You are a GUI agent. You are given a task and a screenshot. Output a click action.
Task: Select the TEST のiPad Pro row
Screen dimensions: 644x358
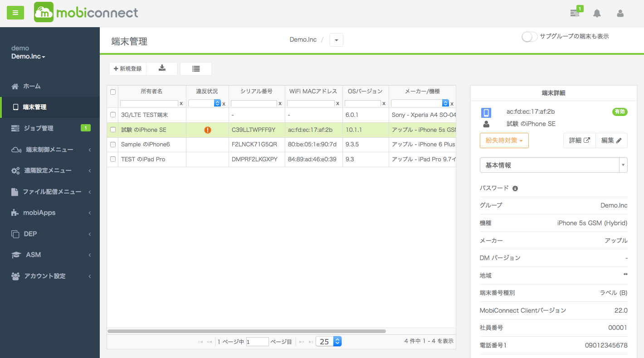coord(281,160)
